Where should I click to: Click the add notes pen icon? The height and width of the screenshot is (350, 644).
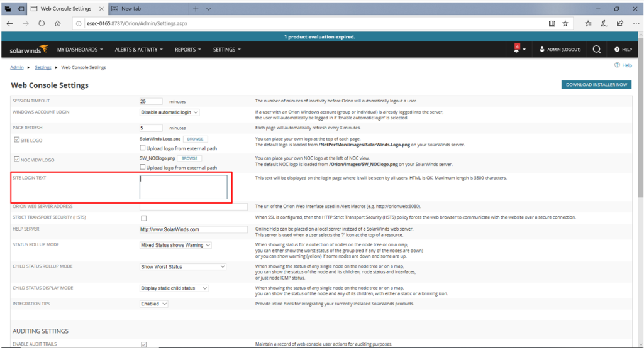click(x=604, y=23)
